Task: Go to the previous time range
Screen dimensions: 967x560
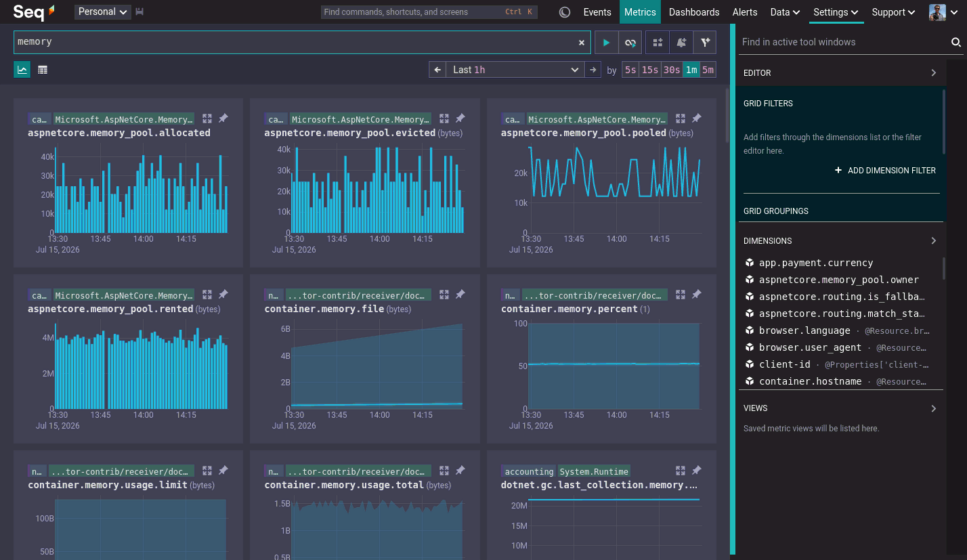Action: click(x=437, y=70)
